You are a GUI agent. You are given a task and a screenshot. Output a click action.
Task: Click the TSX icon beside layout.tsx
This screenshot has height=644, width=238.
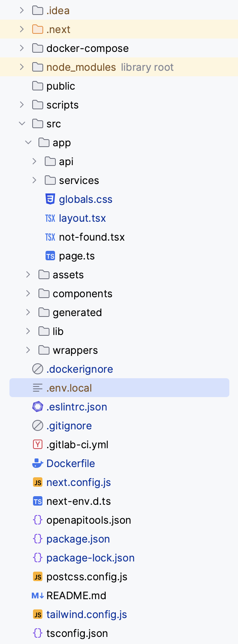(50, 218)
